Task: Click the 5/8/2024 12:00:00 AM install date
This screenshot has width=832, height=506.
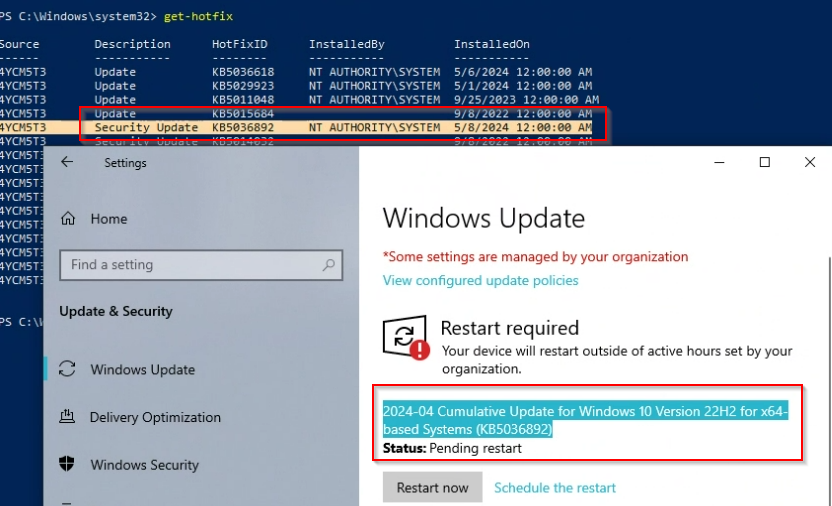Action: click(x=523, y=127)
